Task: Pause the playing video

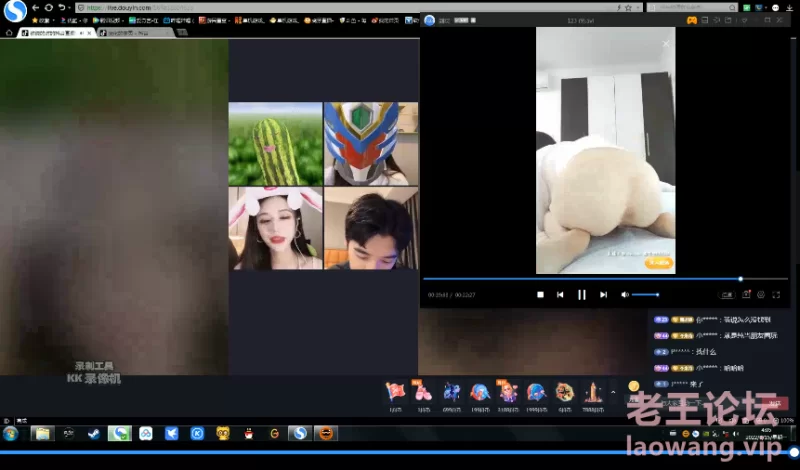Action: [x=582, y=294]
